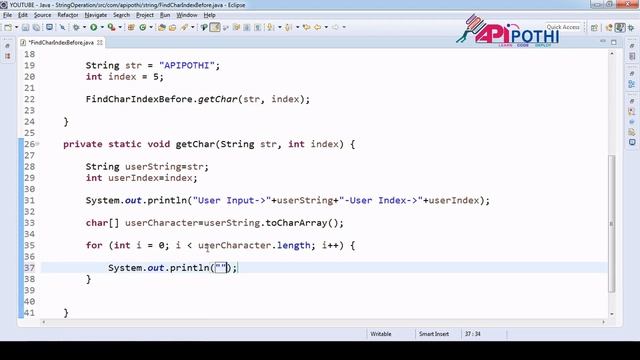Save the current file with Save icon
Image resolution: width=640 pixels, height=360 pixels.
pos(25,27)
